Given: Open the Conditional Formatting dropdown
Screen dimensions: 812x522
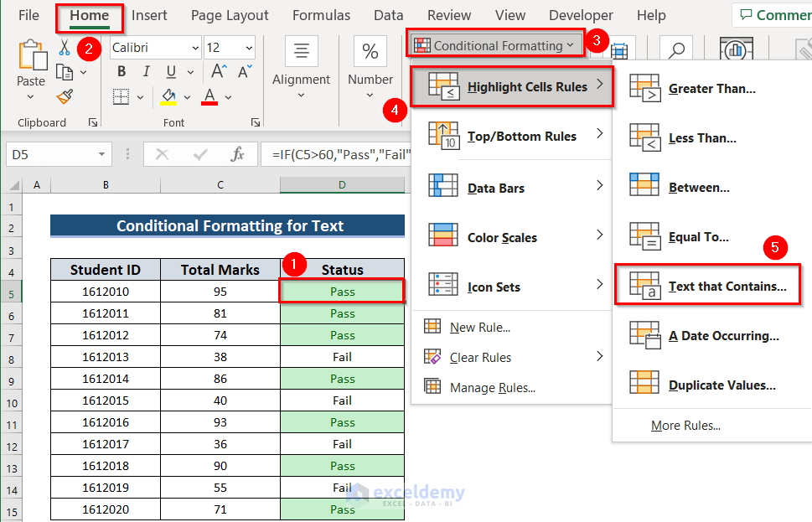Looking at the screenshot, I should pos(495,45).
